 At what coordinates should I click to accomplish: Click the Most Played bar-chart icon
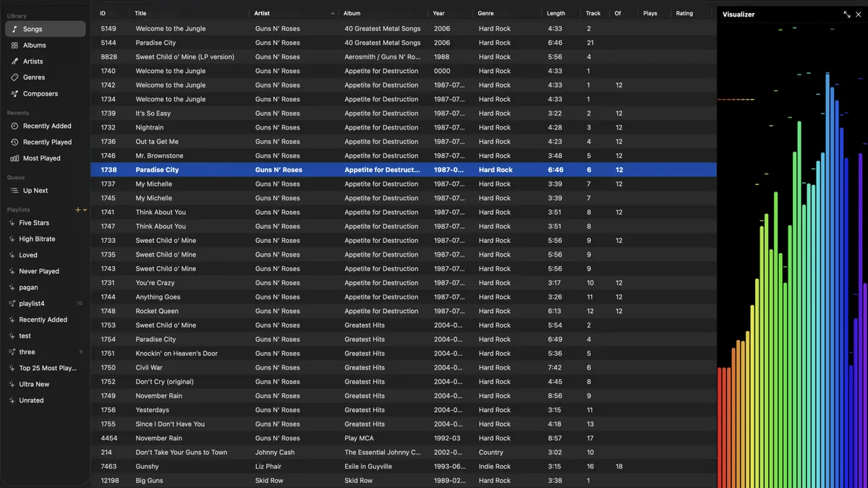14,158
